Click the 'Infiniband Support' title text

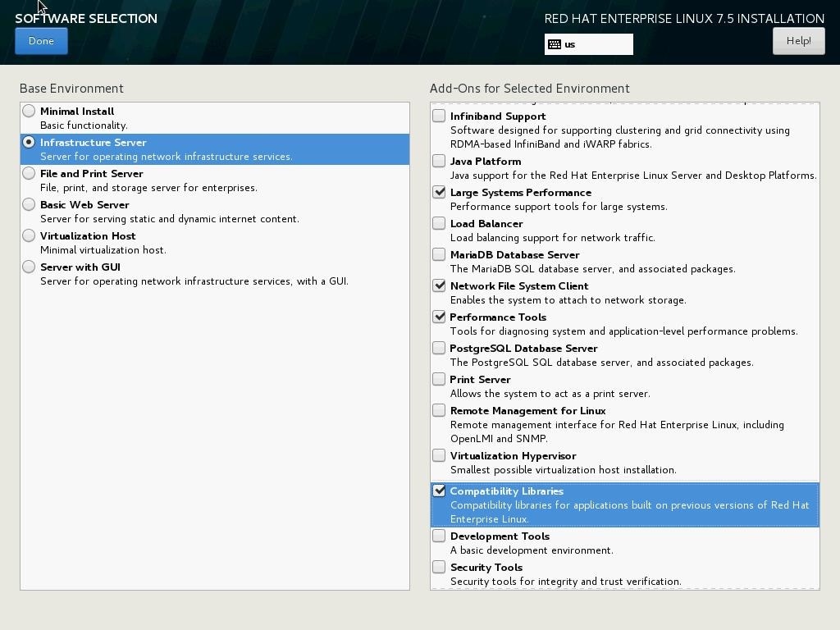tap(498, 116)
